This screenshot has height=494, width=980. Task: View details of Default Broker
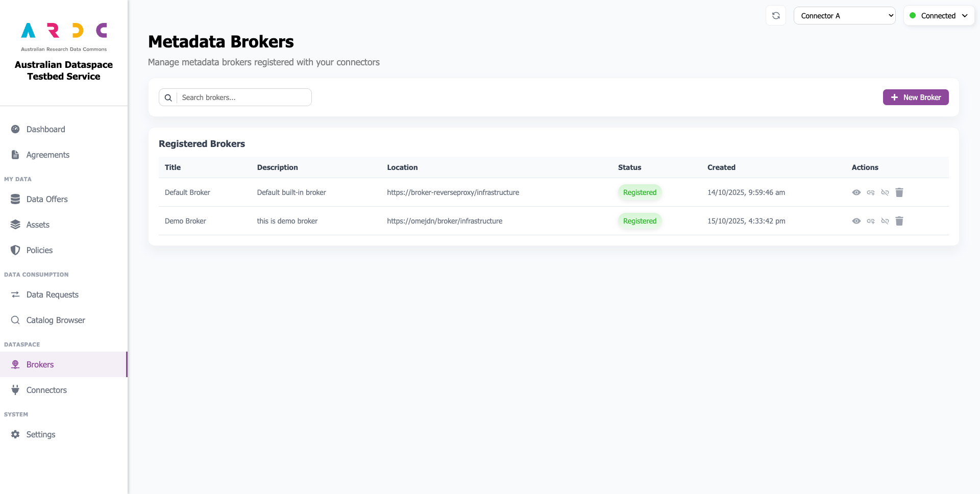(x=856, y=192)
